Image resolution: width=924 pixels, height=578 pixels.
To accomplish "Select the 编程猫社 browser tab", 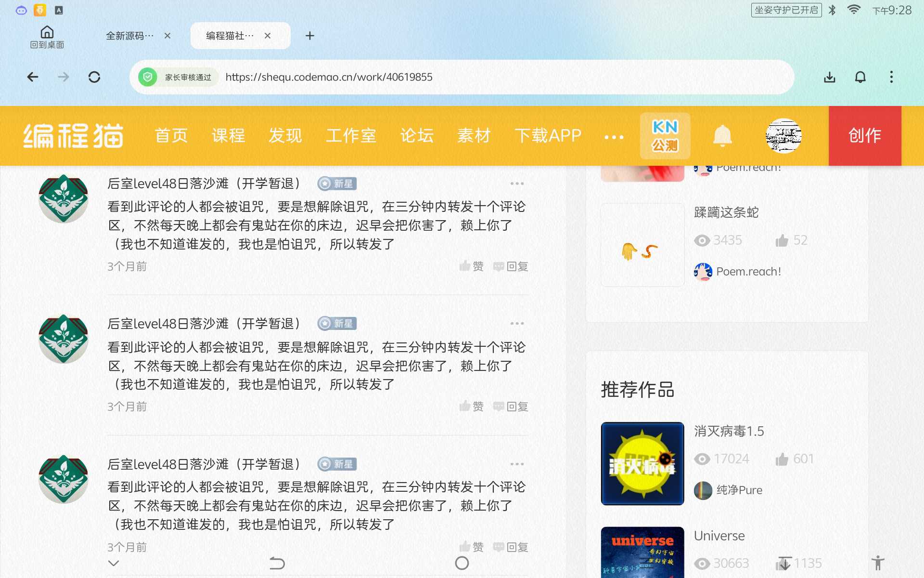I will 230,36.
